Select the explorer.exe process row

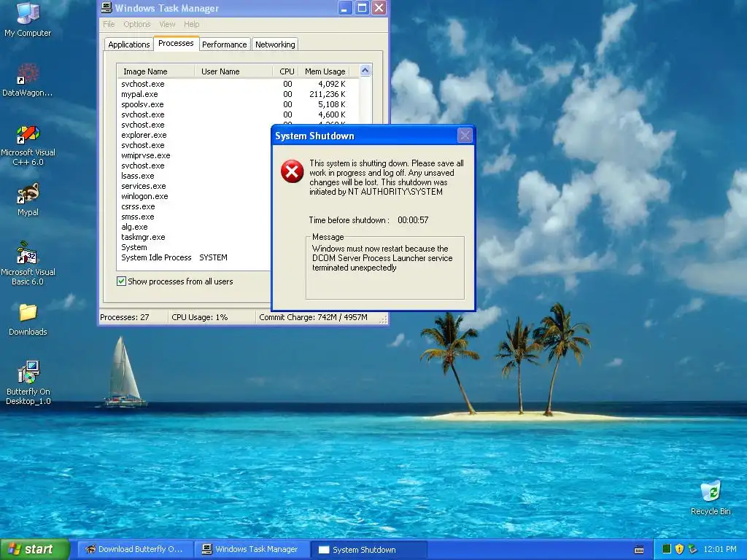[194, 135]
